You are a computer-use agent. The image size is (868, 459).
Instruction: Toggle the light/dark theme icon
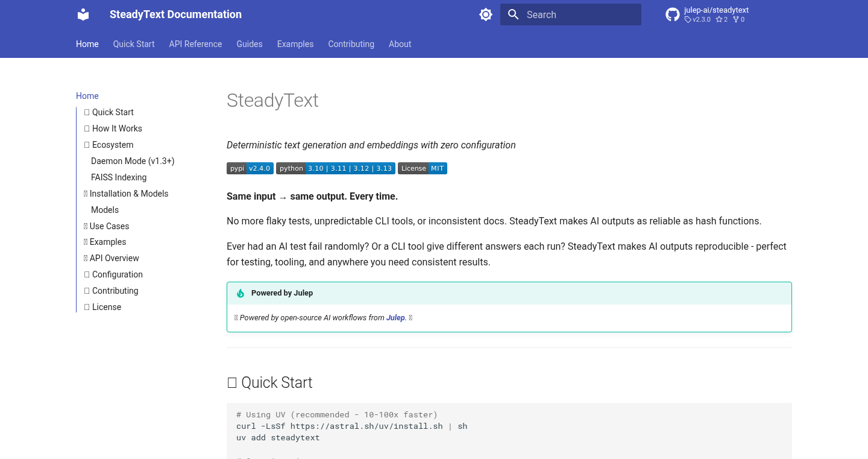pos(486,14)
